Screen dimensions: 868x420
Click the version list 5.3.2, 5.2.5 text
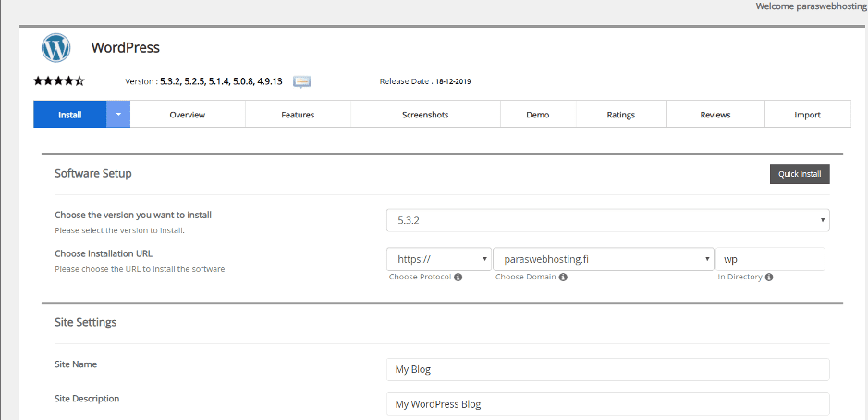pos(222,81)
